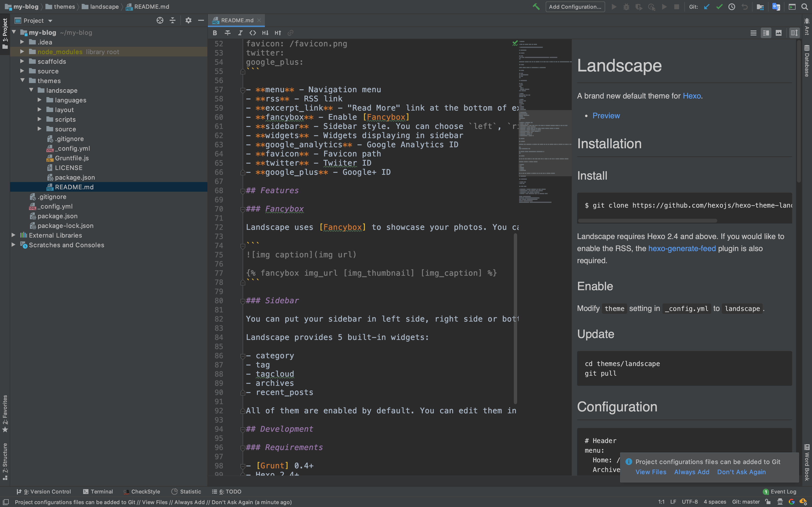812x507 pixels.
Task: Show VCS history using the clock icon
Action: pyautogui.click(x=732, y=7)
